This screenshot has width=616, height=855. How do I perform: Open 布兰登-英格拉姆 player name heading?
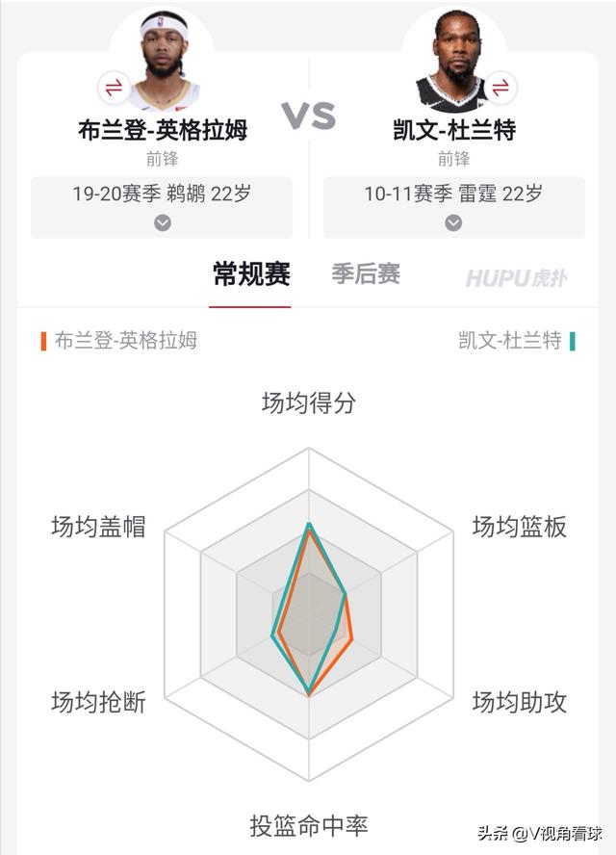pos(163,130)
